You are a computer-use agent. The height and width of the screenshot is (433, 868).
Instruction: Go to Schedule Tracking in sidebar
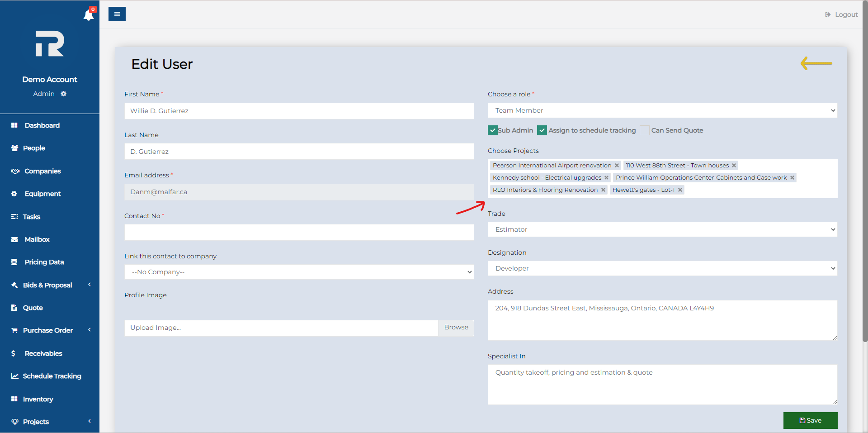pyautogui.click(x=52, y=376)
